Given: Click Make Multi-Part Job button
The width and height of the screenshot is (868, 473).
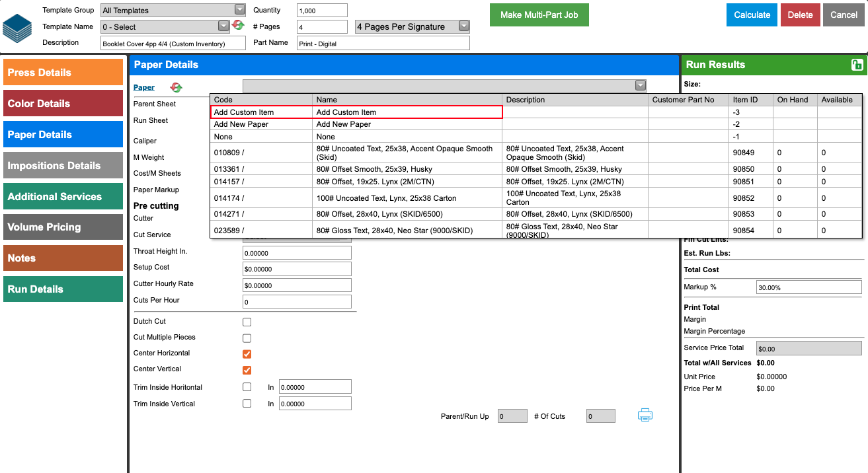Looking at the screenshot, I should tap(539, 15).
